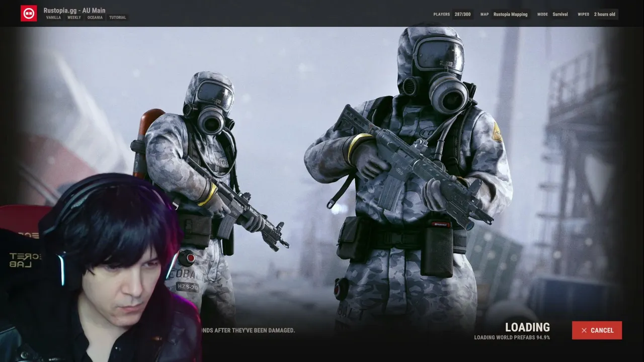Screen dimensions: 644x362
Task: Click the "LOADING WORLD PREFABS 94.9%" status text
Action: [512, 338]
